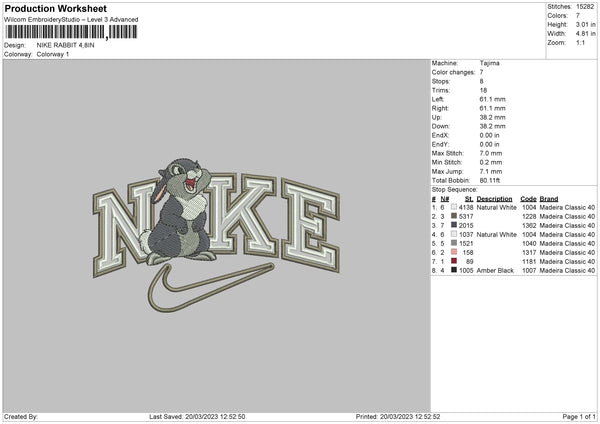Click the Production Worksheet title
Screen dimensions: 600x424
[55, 9]
